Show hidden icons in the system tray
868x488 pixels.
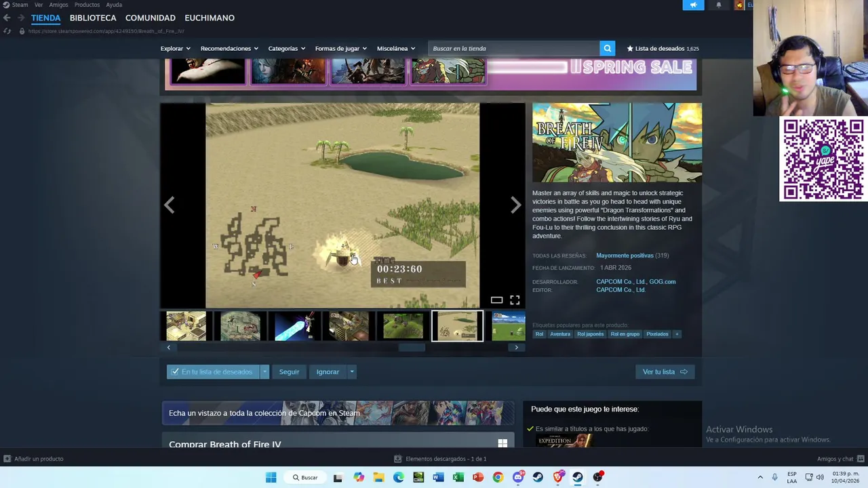(760, 477)
